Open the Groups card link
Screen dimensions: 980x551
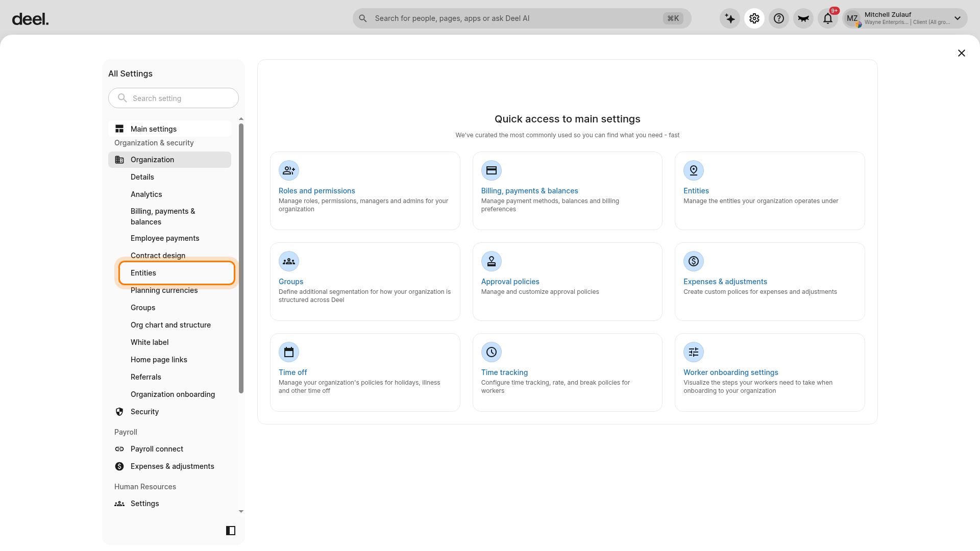291,282
